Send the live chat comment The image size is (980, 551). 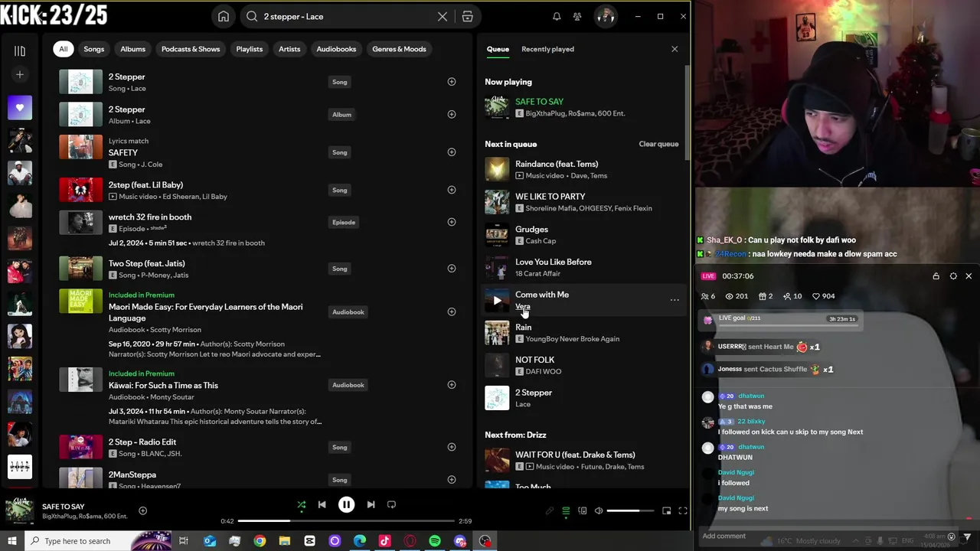click(968, 536)
